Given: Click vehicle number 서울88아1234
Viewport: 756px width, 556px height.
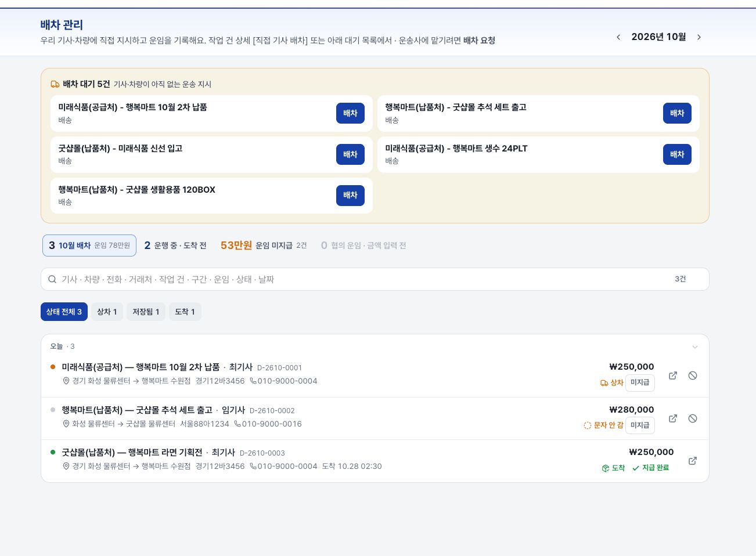Looking at the screenshot, I should 204,424.
